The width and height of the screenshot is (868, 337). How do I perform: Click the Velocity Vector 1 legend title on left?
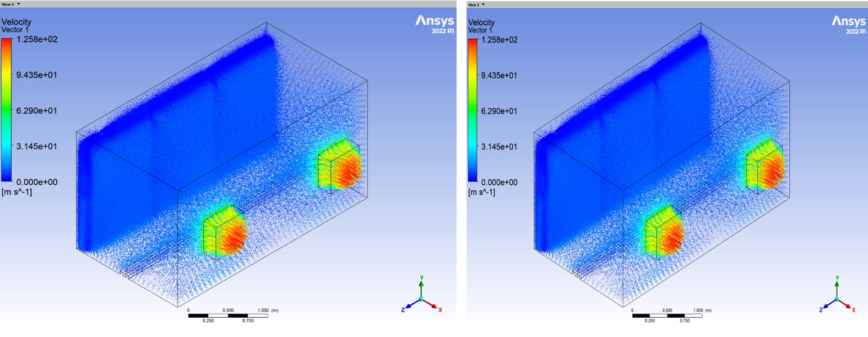point(17,25)
